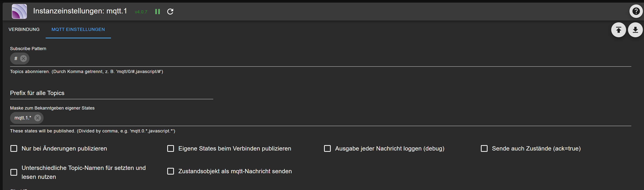Image resolution: width=644 pixels, height=190 pixels.
Task: Pause the mqtt.1 instance
Action: coord(158,12)
